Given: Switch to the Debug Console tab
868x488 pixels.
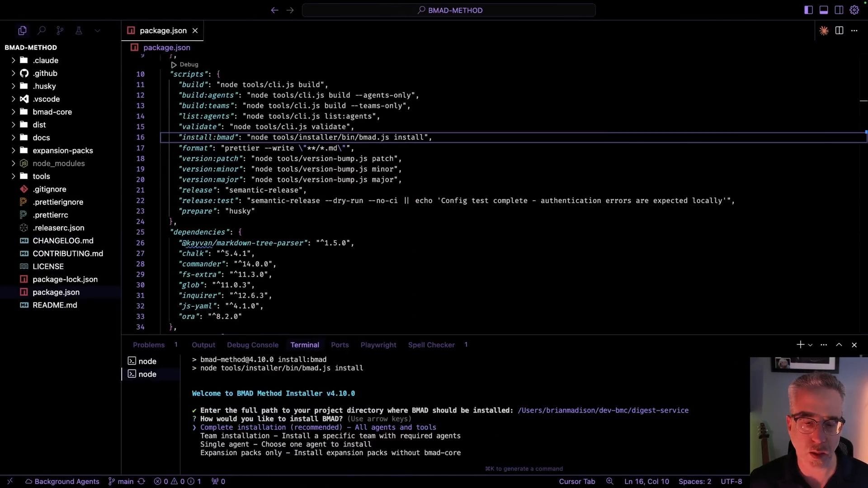Looking at the screenshot, I should [252, 345].
